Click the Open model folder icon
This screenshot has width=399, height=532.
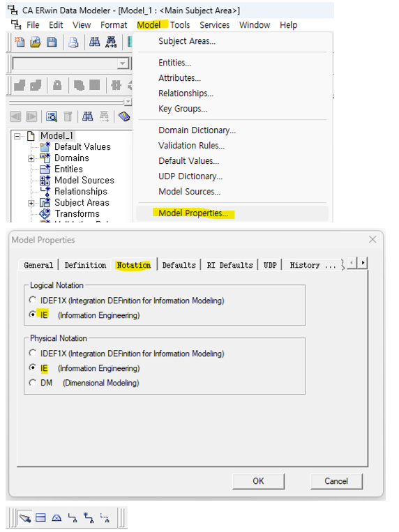pos(36,42)
